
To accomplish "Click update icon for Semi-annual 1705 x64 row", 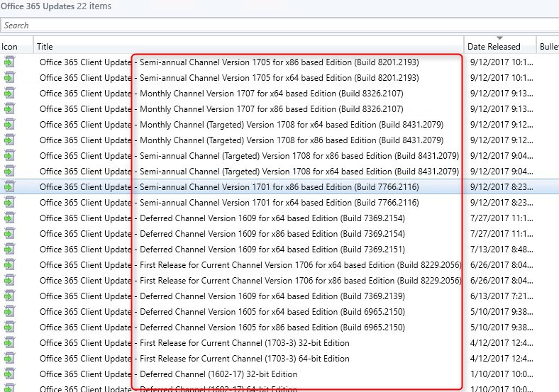I will pos(9,78).
